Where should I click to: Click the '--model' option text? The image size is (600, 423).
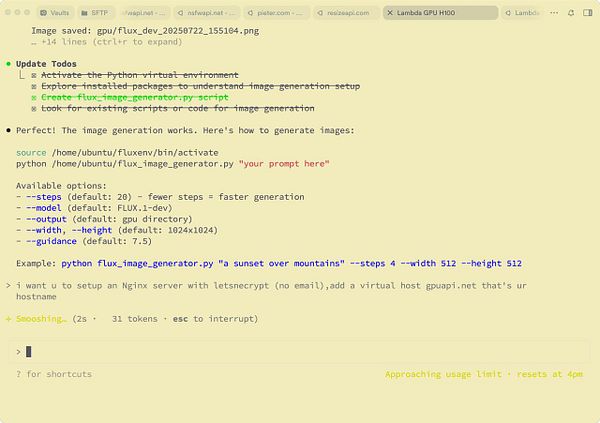pyautogui.click(x=44, y=208)
